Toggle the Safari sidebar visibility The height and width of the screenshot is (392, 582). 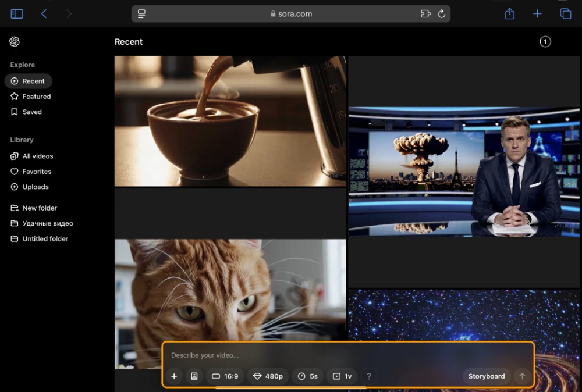(x=17, y=13)
